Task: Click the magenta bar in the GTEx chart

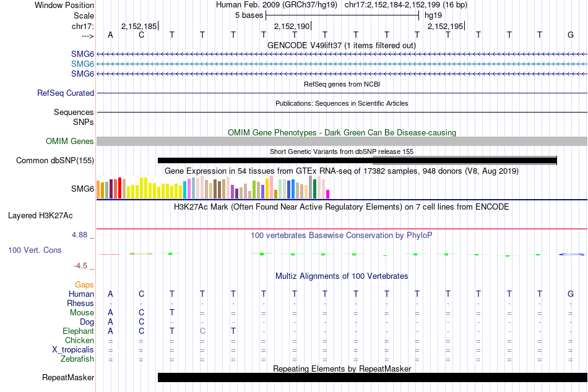Action: 328,194
